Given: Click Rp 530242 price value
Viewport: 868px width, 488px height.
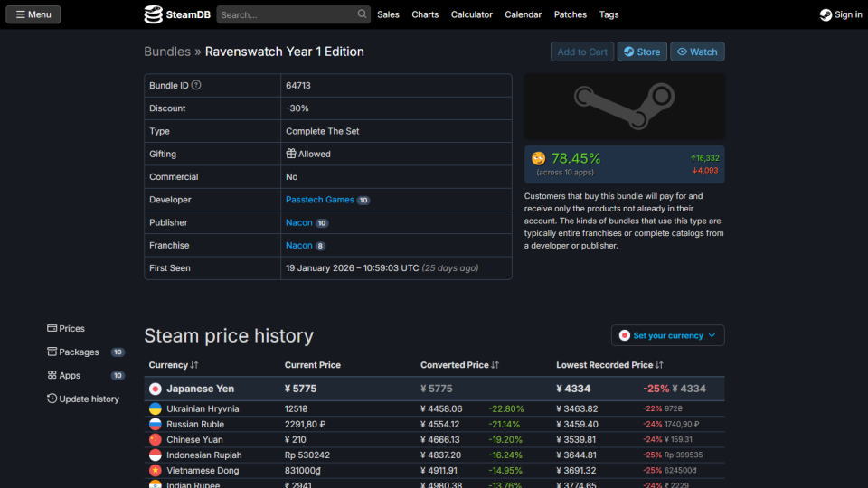Looking at the screenshot, I should (x=307, y=455).
